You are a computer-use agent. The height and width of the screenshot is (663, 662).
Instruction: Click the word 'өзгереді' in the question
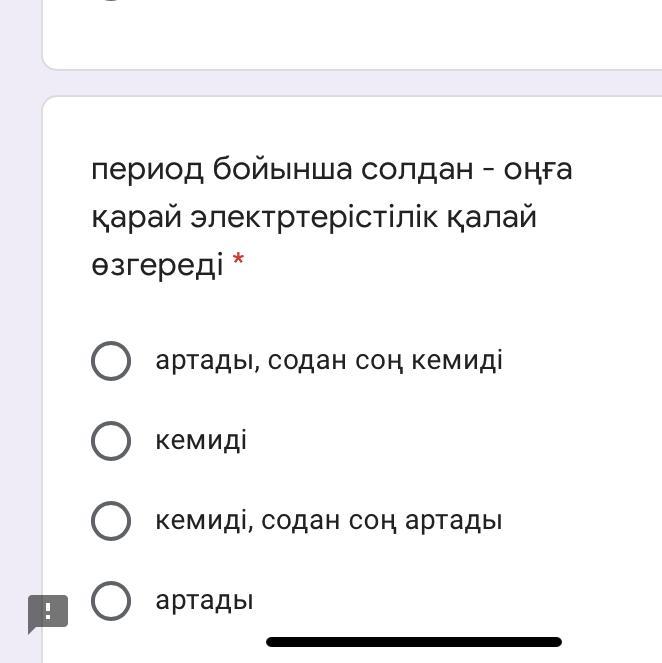coord(157,265)
